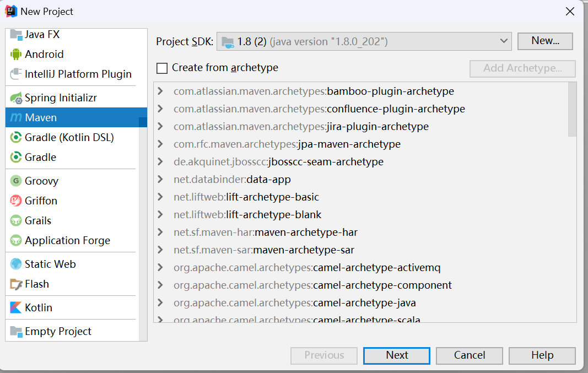Click the New... SDK button

545,41
